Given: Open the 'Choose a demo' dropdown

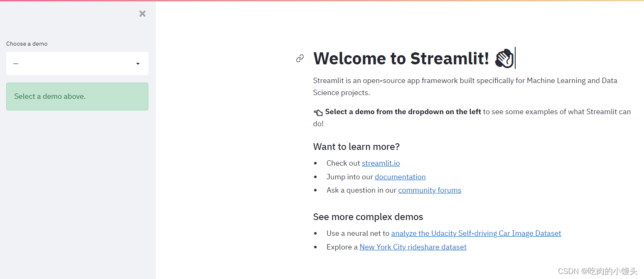Looking at the screenshot, I should [x=77, y=64].
